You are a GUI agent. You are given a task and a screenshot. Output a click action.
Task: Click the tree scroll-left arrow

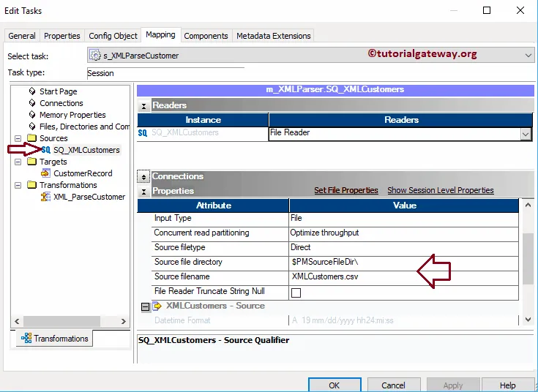coord(17,321)
